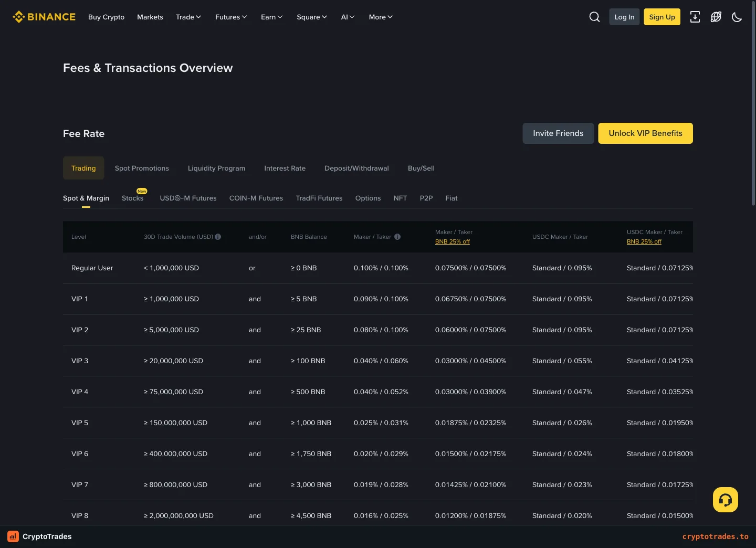Click the VIP 5 level cell
The width and height of the screenshot is (756, 548).
(80, 423)
